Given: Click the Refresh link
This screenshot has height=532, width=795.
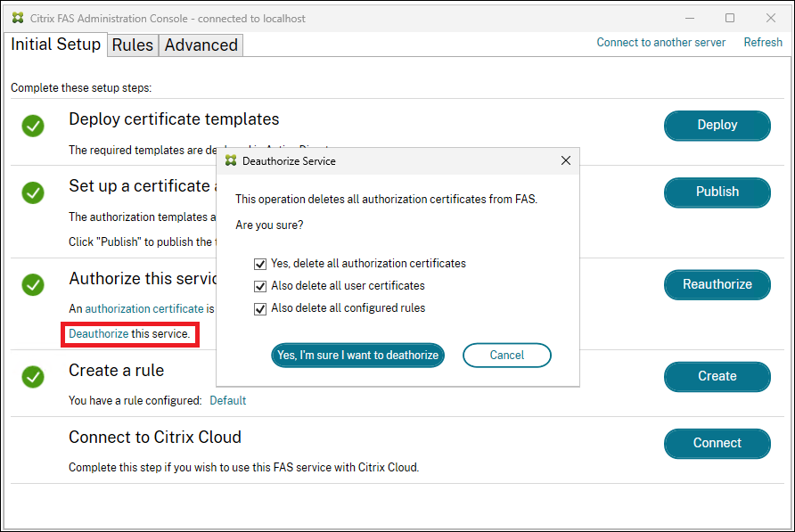Looking at the screenshot, I should tap(763, 42).
